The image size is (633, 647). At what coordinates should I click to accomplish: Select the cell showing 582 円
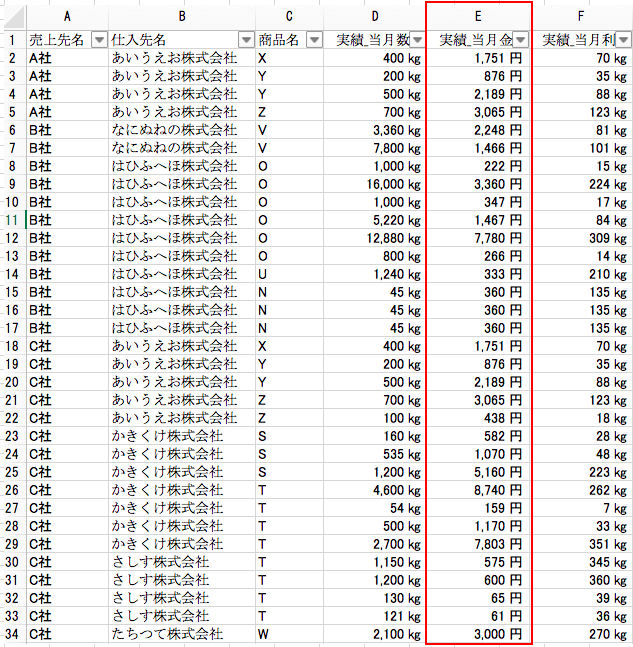pos(478,436)
